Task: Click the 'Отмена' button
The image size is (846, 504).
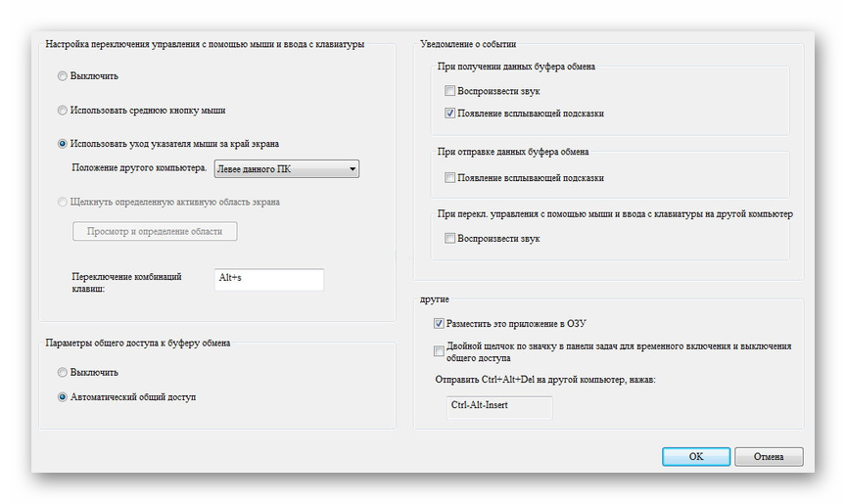Action: pos(769,456)
